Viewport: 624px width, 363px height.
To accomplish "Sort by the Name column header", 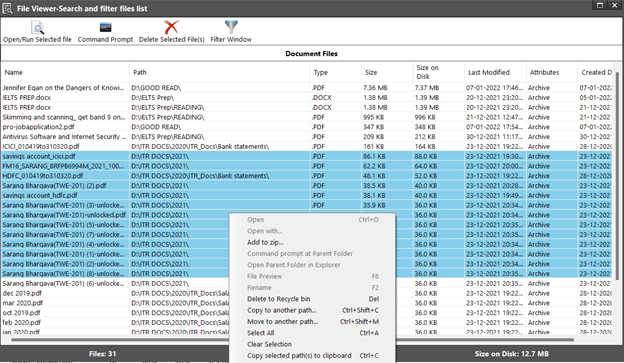I will [14, 72].
